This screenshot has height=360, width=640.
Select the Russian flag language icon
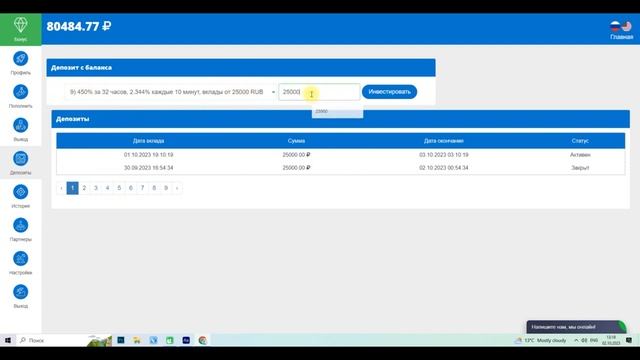point(615,27)
